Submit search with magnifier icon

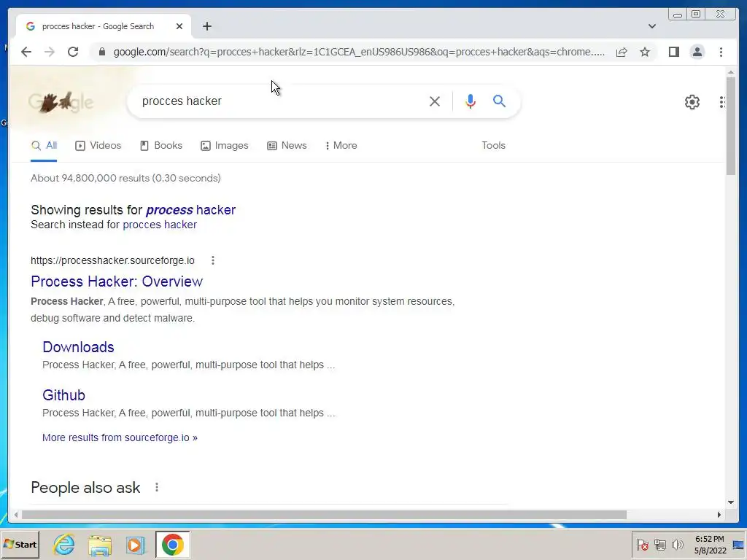(x=499, y=101)
